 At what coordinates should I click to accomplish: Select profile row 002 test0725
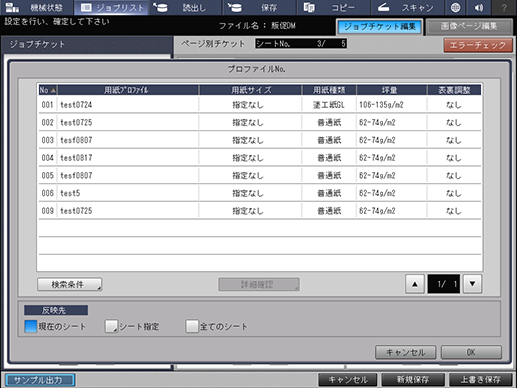click(260, 122)
